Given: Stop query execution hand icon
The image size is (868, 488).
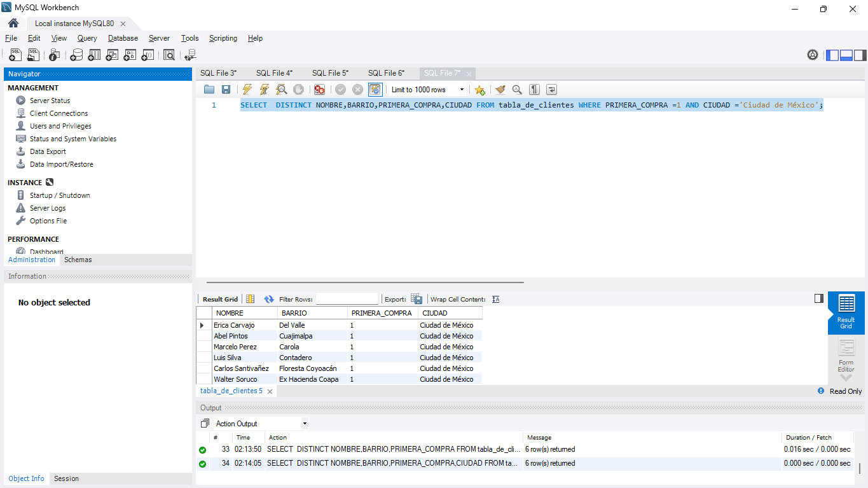Looking at the screenshot, I should [298, 90].
